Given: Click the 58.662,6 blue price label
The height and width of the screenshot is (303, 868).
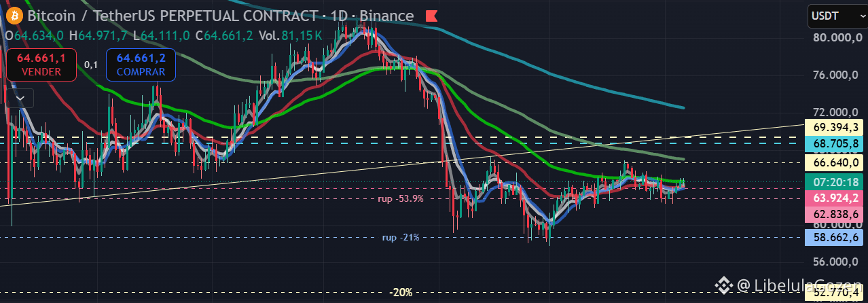Looking at the screenshot, I should click(835, 237).
